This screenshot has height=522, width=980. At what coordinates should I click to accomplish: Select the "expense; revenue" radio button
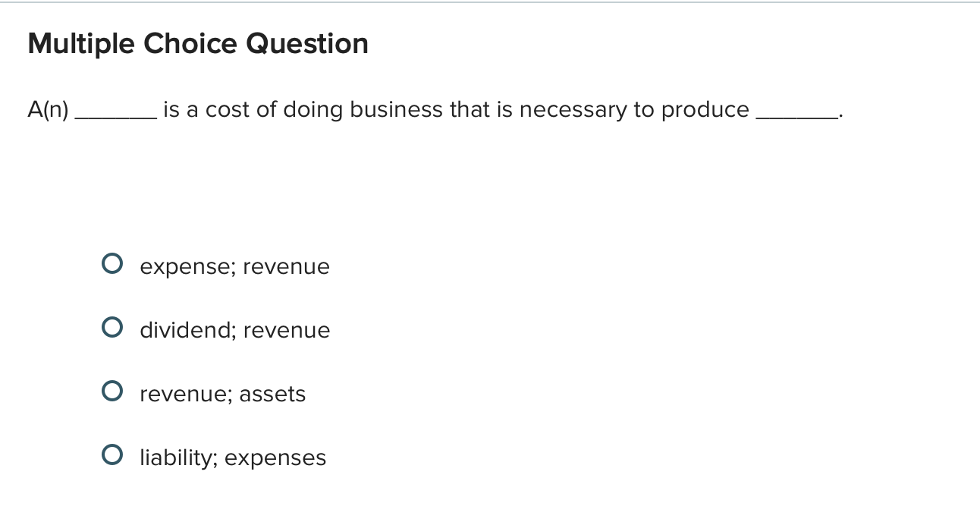coord(112,263)
